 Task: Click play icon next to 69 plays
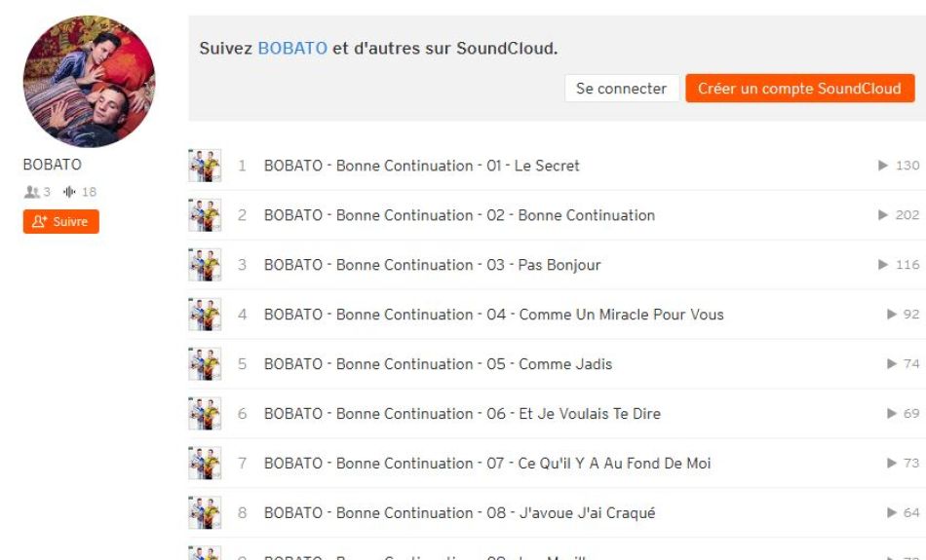point(892,414)
